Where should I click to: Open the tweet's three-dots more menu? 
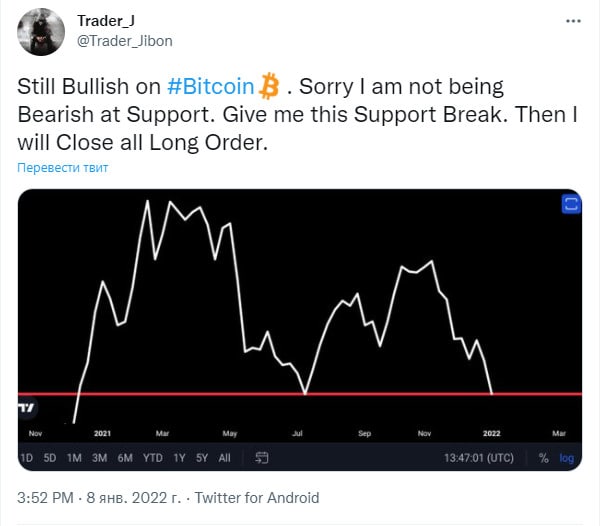tap(571, 20)
